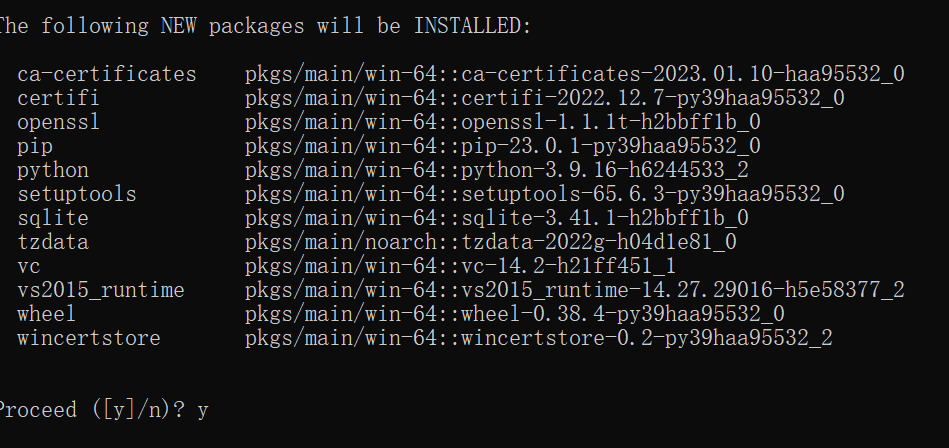Click the ca-certificates package name
This screenshot has height=448, width=949.
pos(107,74)
